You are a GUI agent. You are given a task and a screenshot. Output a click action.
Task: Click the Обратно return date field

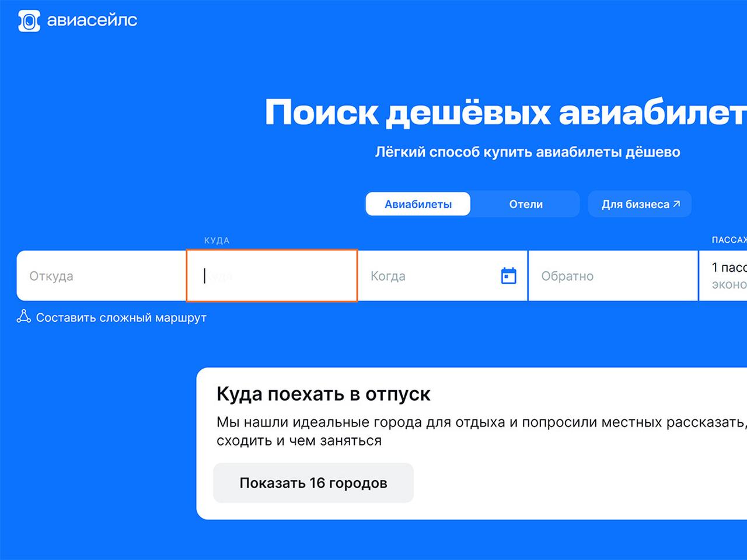613,276
